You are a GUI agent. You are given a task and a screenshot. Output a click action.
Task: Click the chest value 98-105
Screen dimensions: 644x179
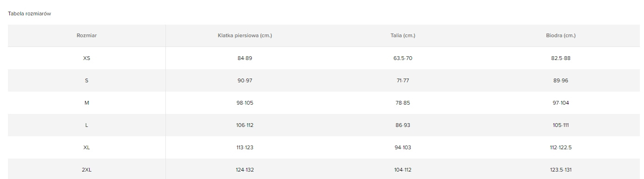tap(245, 103)
